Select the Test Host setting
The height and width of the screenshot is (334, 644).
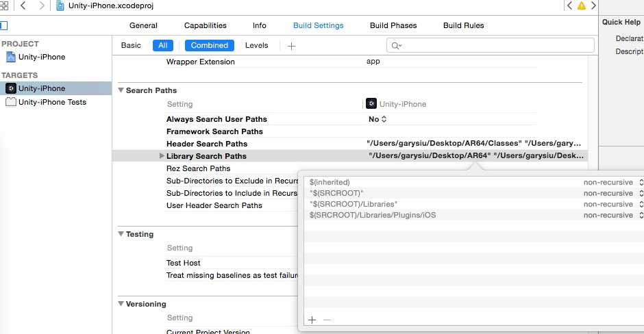click(x=183, y=263)
